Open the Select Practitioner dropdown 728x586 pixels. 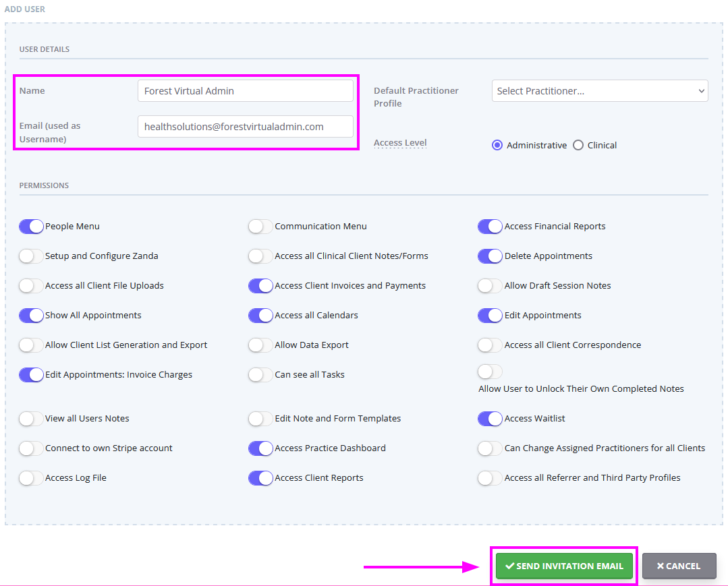point(599,90)
